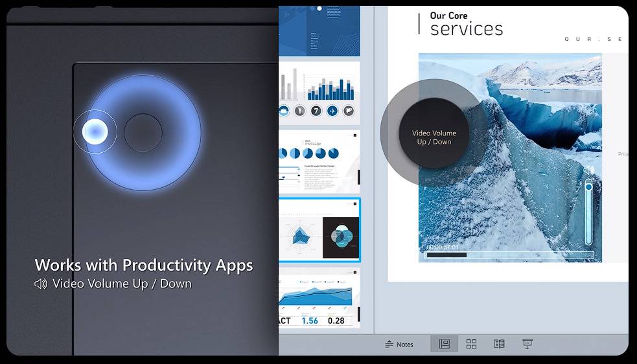
Task: Click the small glowing dot on the dial
Action: point(95,132)
